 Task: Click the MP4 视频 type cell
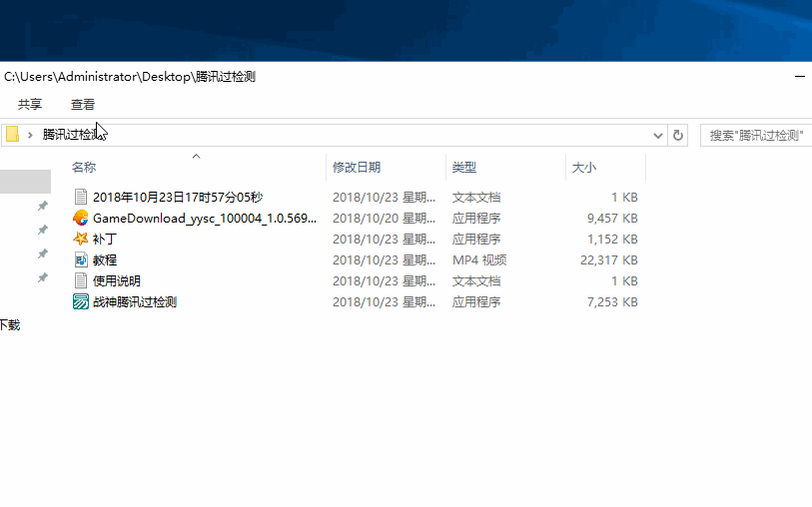tap(479, 259)
